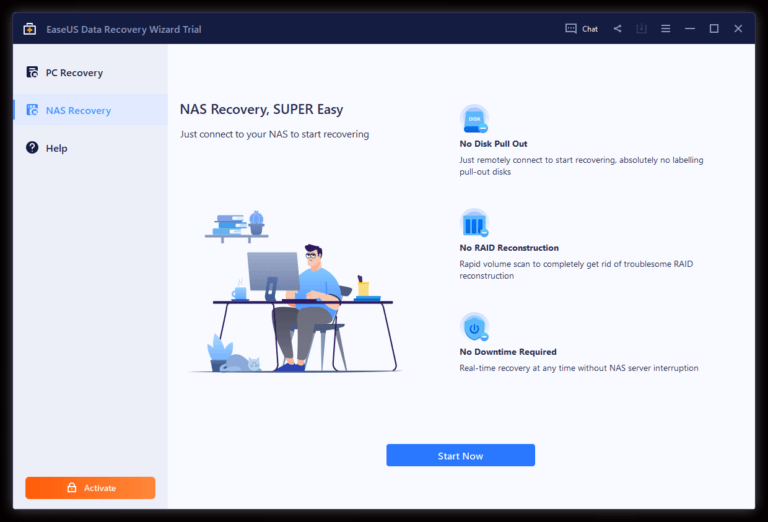Open the hamburger menu

pyautogui.click(x=665, y=29)
